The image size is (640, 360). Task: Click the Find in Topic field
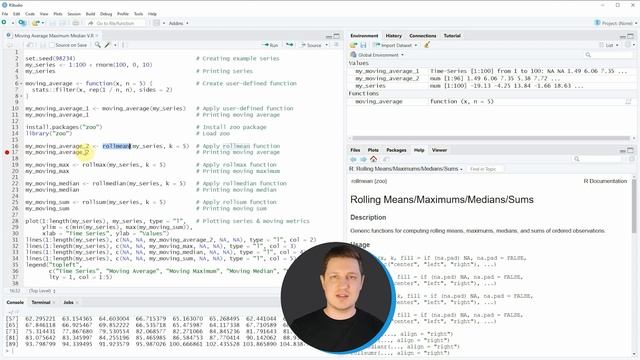point(486,169)
